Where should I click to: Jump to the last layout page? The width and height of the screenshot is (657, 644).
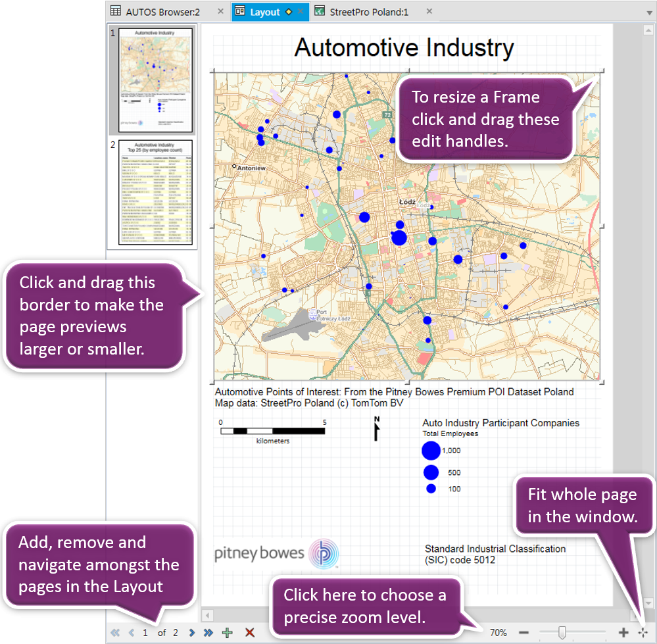click(x=208, y=633)
